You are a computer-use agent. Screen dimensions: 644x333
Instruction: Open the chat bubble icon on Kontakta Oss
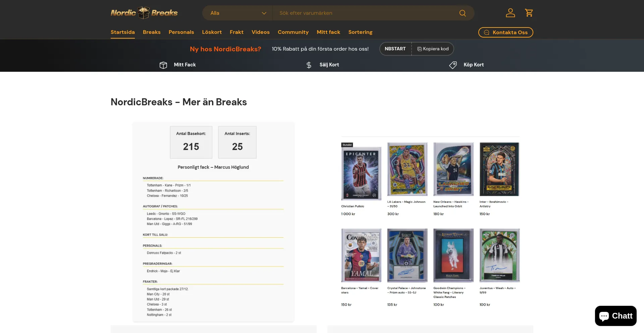click(x=486, y=32)
